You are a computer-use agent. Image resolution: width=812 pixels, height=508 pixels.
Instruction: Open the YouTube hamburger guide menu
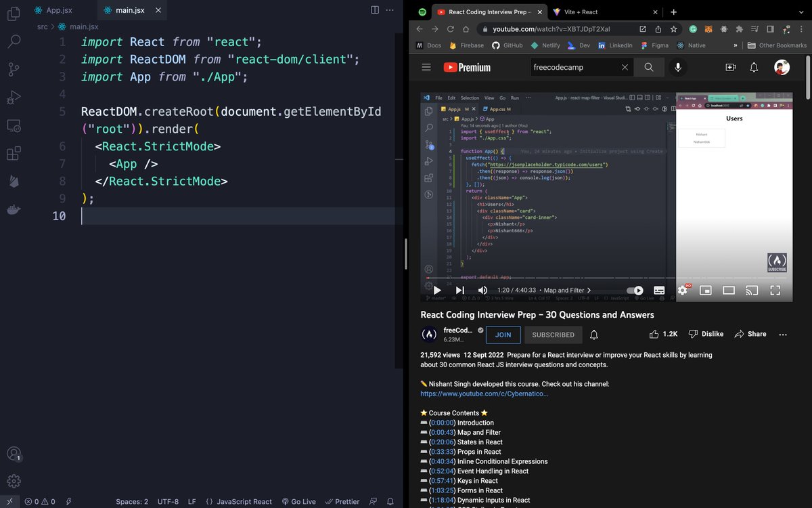click(x=426, y=67)
